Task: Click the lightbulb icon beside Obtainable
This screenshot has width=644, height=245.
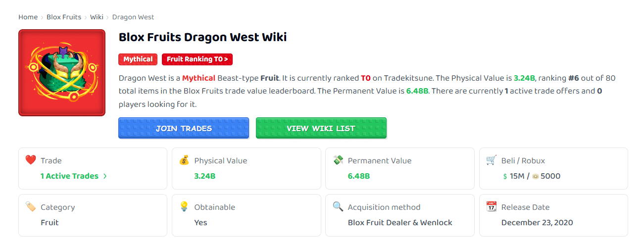Action: (x=184, y=207)
